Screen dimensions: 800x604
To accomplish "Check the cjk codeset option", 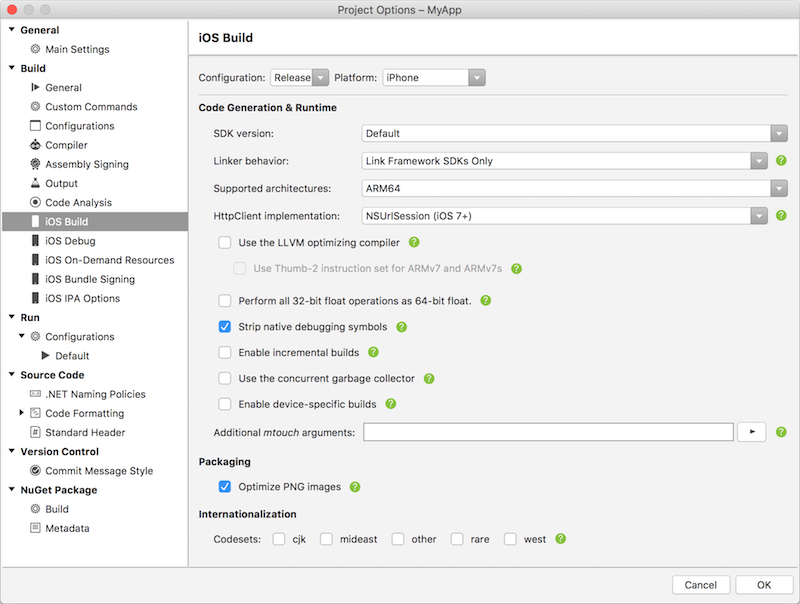I will coord(278,538).
